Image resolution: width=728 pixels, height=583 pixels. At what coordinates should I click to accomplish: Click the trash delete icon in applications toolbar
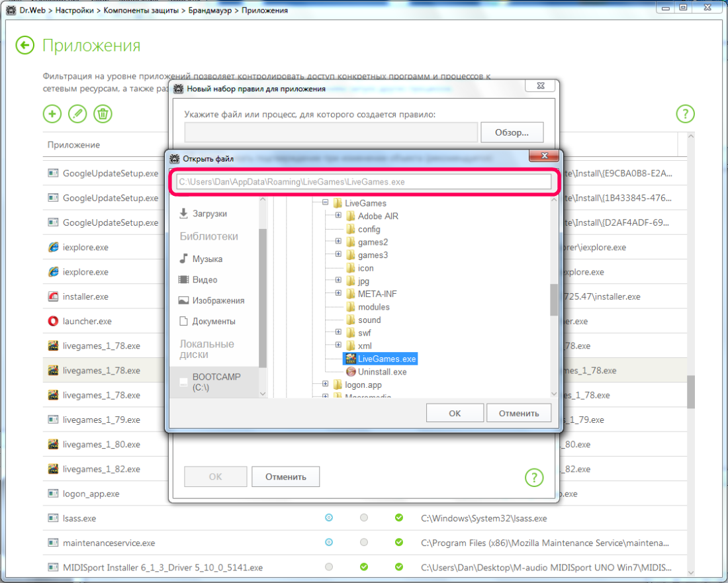point(103,114)
